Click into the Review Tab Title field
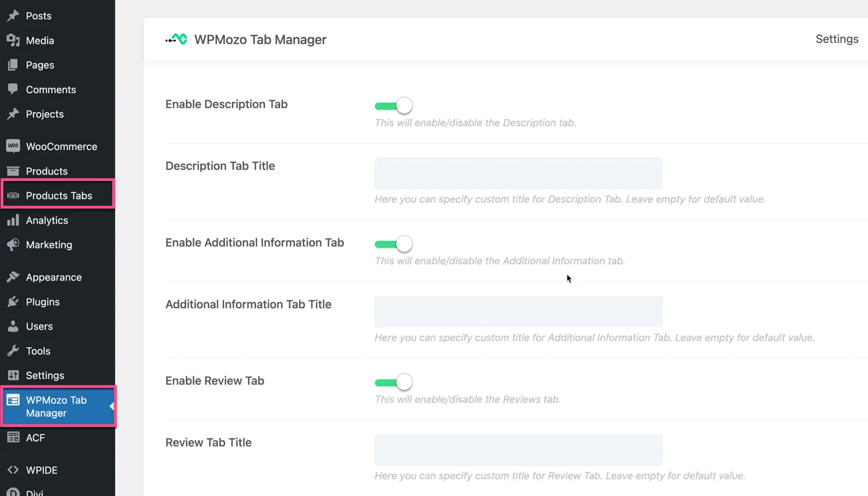 tap(518, 450)
